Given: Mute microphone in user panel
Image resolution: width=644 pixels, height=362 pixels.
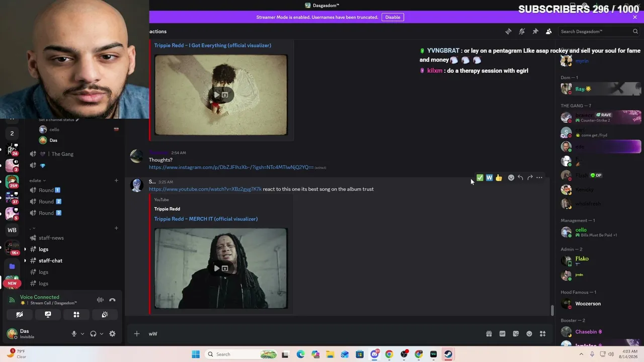Looking at the screenshot, I should point(74,333).
